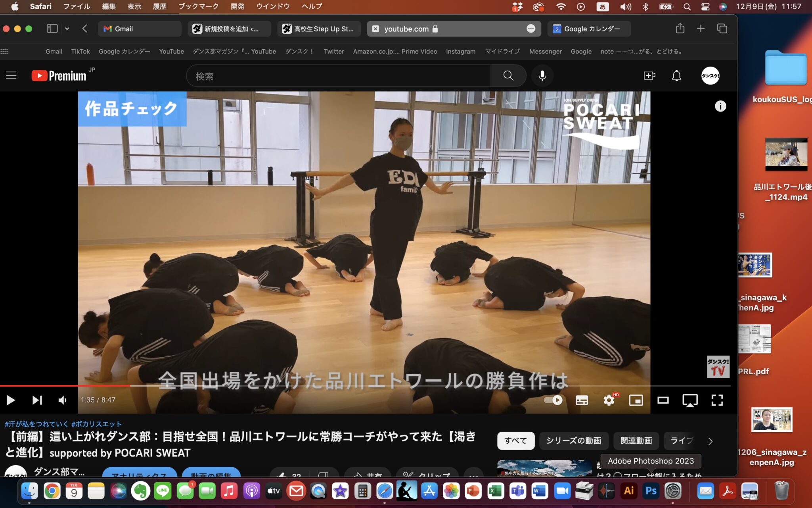Start AirPlay from video controls
Image resolution: width=812 pixels, height=508 pixels.
pyautogui.click(x=690, y=400)
